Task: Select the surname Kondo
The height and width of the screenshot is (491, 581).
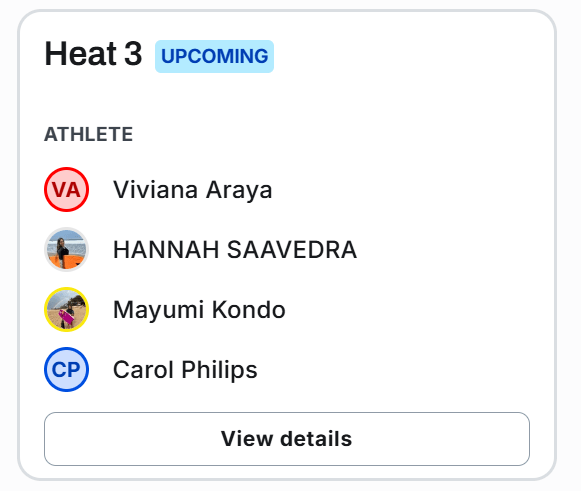Action: [x=249, y=309]
